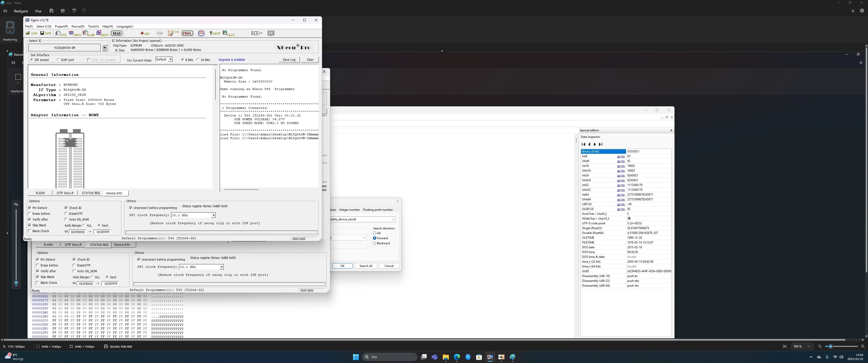Click the LOAD file icon in Xgpro toolbar
The height and width of the screenshot is (363, 868).
pos(32,33)
